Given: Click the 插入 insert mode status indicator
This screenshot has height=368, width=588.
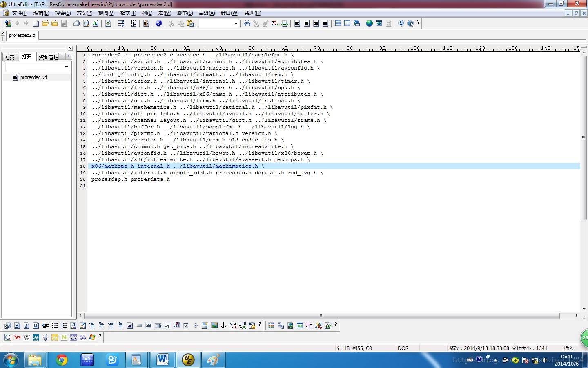Looking at the screenshot, I should (x=568, y=348).
